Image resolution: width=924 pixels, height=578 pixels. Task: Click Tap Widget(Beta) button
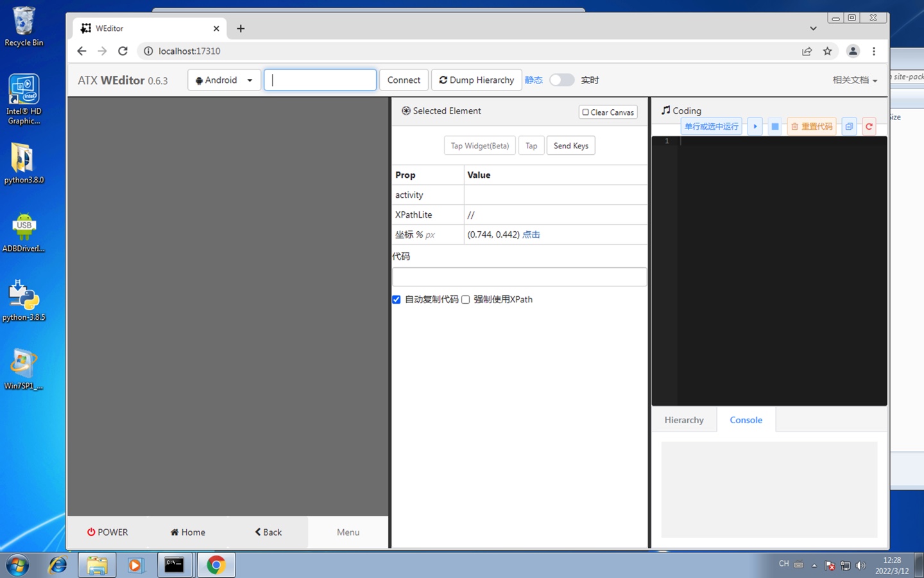480,146
